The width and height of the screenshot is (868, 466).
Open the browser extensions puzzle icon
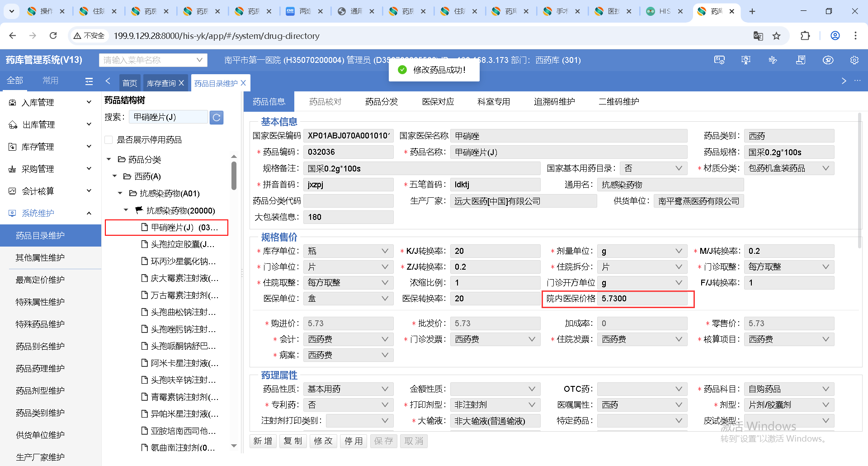click(x=805, y=36)
